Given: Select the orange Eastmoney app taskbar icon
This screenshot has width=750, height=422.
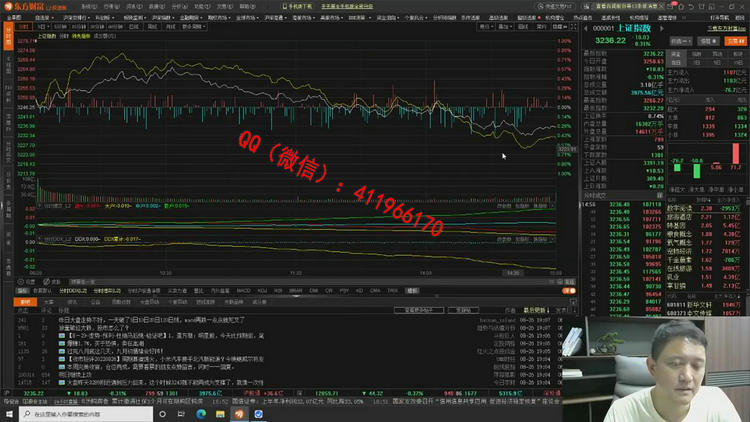Looking at the screenshot, I should pos(239,414).
